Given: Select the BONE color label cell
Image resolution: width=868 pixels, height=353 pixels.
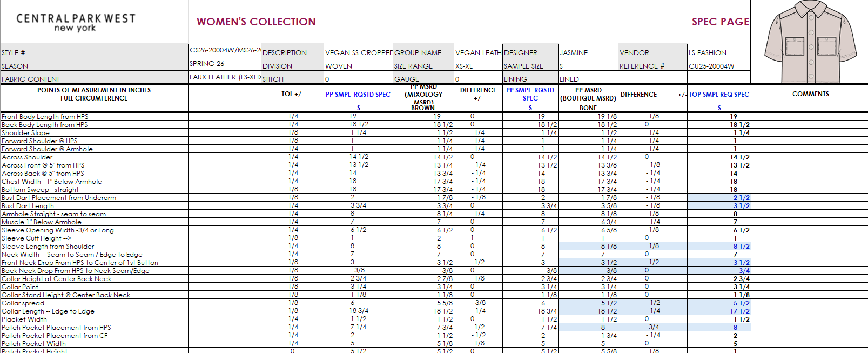Looking at the screenshot, I should click(x=588, y=108).
